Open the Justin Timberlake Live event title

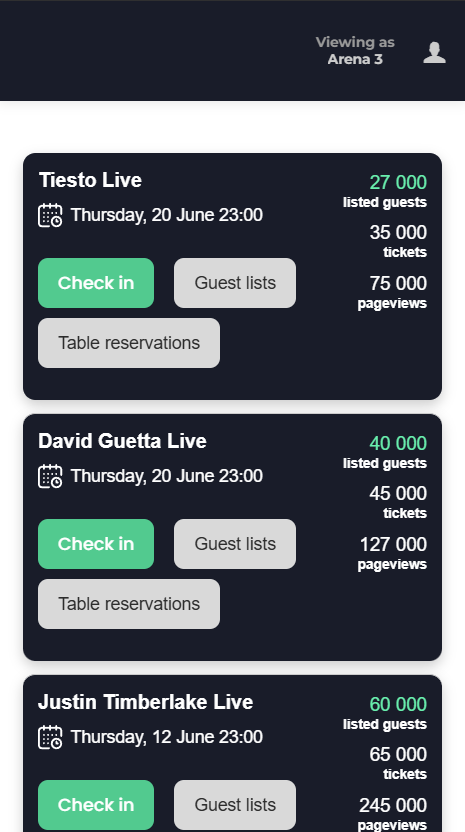coord(145,702)
